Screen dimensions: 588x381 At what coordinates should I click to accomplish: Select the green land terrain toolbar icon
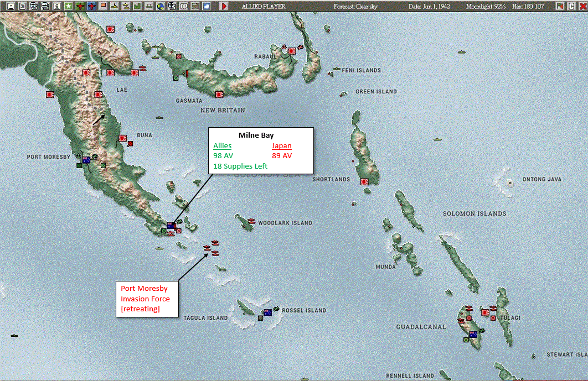[138, 6]
